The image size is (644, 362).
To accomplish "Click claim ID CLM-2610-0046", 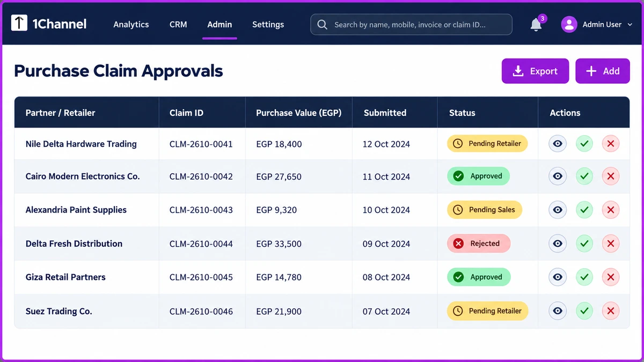I will pyautogui.click(x=201, y=311).
